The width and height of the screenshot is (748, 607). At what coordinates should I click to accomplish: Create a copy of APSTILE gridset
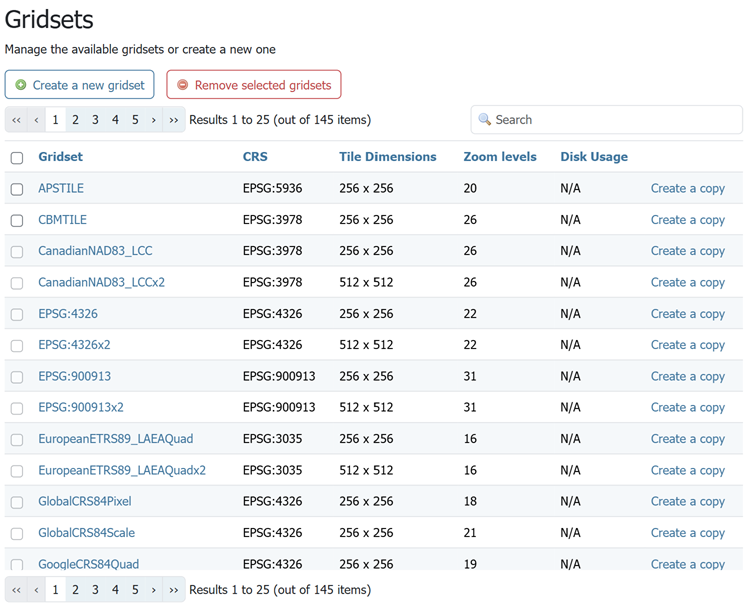coord(688,188)
